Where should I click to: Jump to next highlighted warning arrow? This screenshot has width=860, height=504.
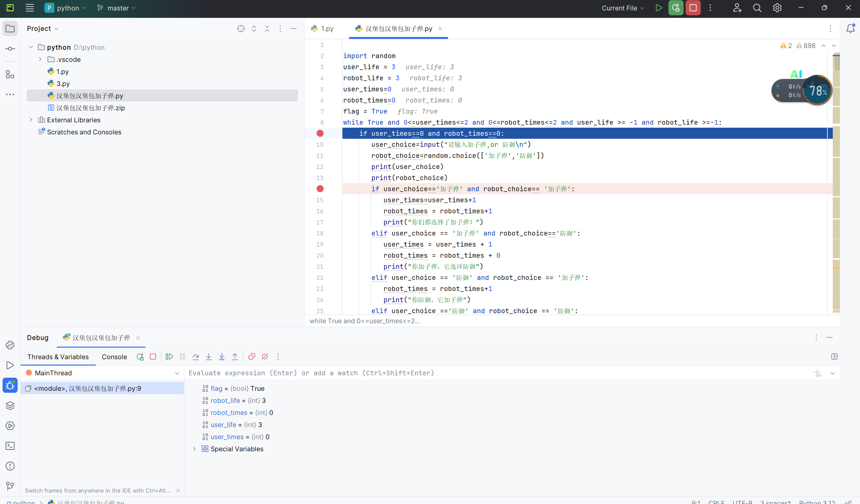[833, 46]
